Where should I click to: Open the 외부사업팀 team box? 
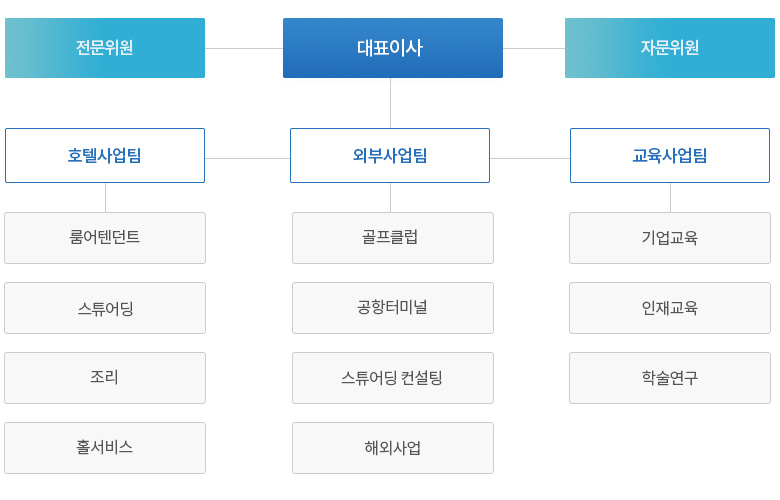point(390,156)
